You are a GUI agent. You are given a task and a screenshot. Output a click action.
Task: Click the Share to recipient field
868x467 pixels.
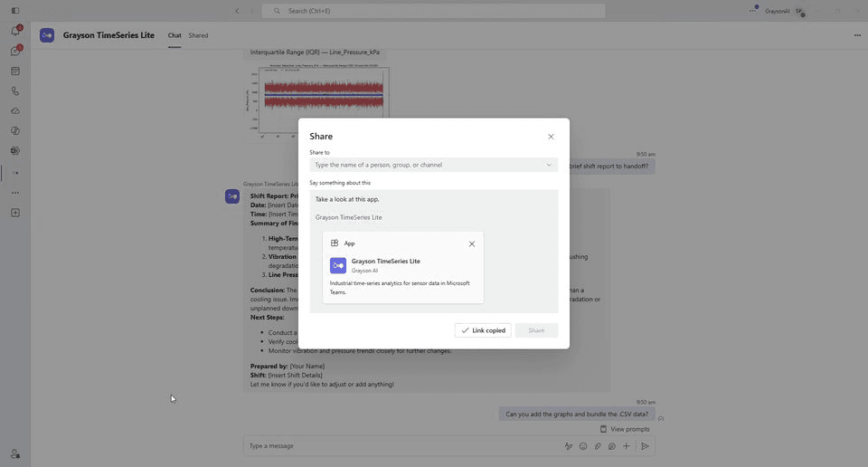coord(433,165)
